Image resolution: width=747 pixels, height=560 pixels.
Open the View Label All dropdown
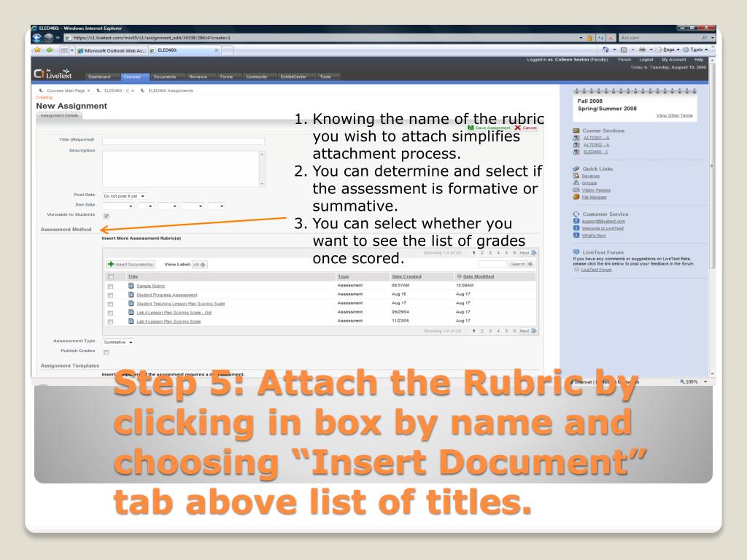(x=199, y=264)
